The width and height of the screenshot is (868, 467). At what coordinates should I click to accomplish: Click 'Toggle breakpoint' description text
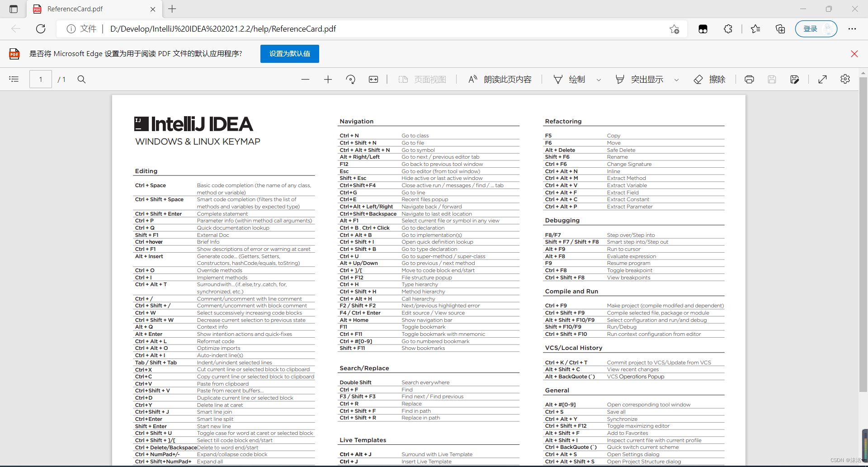coord(630,270)
